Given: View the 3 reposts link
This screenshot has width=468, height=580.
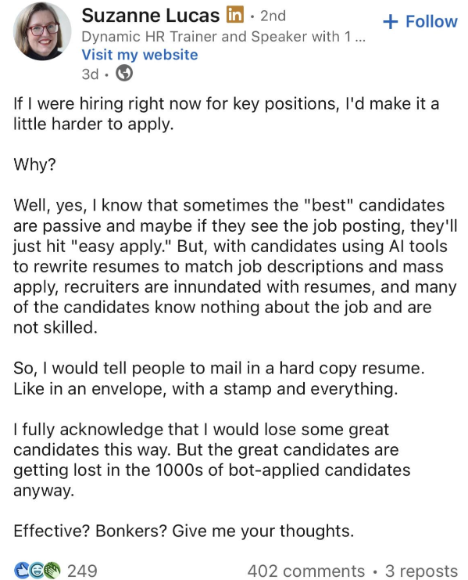Looking at the screenshot, I should (421, 571).
